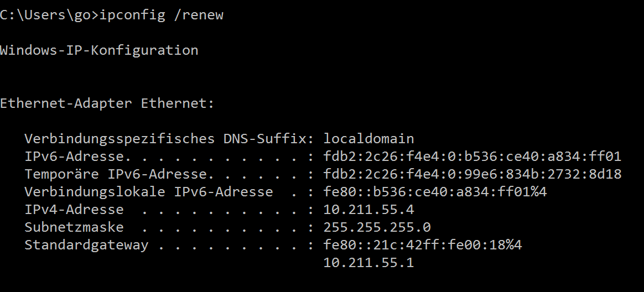Click the subnet mask 255.255.255.0
The image size is (644, 292).
point(377,227)
